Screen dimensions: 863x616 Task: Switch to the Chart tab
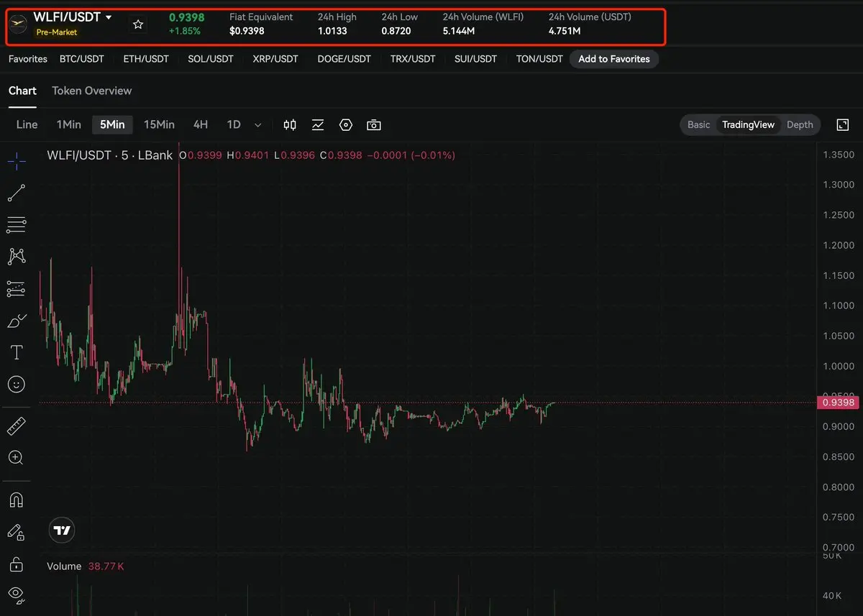[x=22, y=91]
